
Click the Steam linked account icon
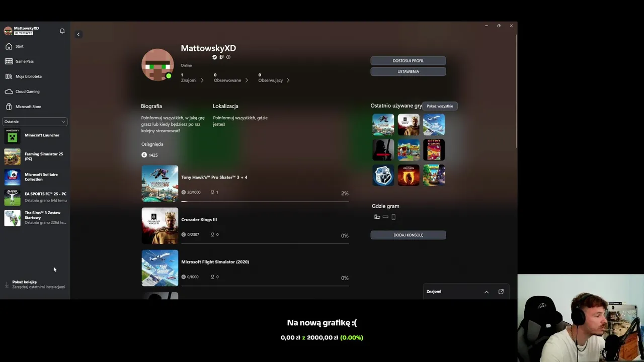214,57
